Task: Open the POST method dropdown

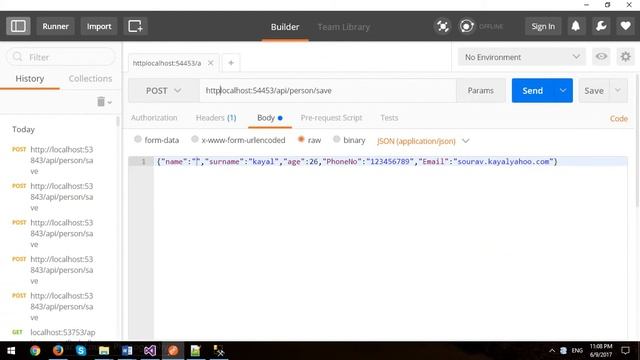Action: [164, 91]
